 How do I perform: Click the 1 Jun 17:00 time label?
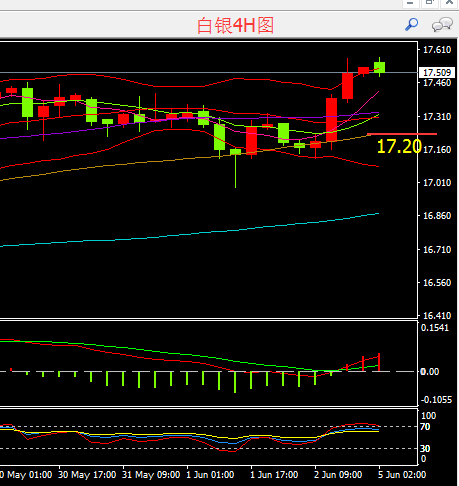coord(274,475)
